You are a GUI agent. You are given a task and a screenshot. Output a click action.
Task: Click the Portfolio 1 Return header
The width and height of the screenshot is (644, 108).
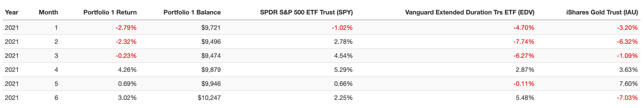coord(110,12)
